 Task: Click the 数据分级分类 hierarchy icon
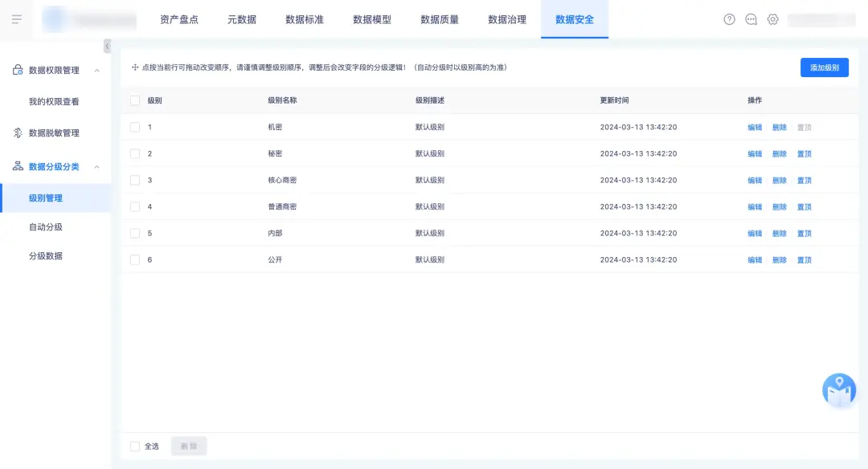[18, 166]
